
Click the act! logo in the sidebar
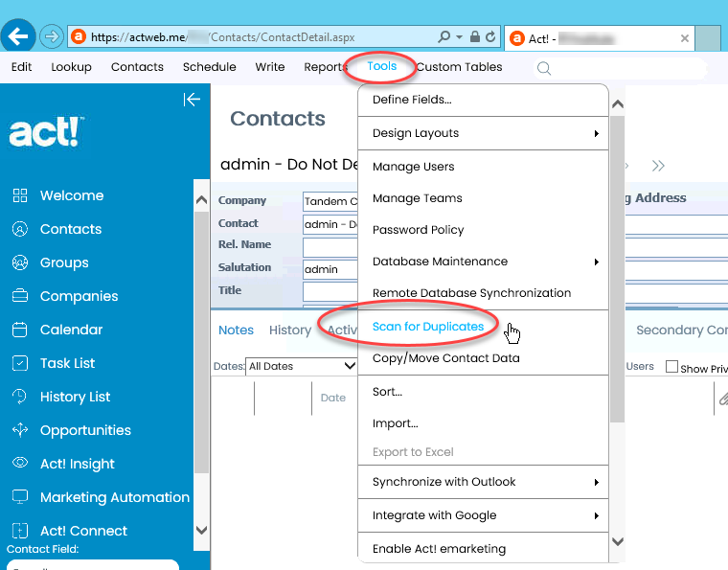click(x=46, y=132)
